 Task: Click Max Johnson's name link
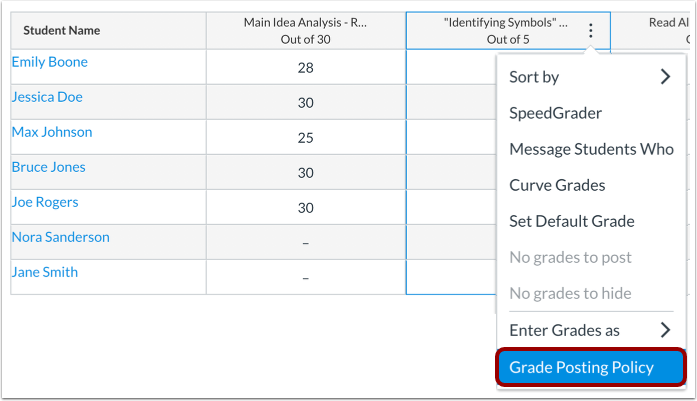click(52, 132)
